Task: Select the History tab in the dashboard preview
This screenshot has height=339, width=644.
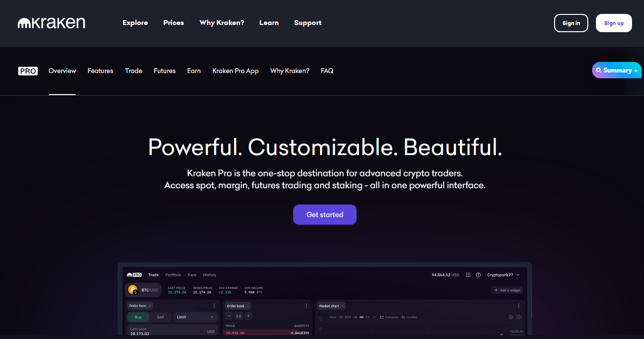Action: tap(210, 275)
